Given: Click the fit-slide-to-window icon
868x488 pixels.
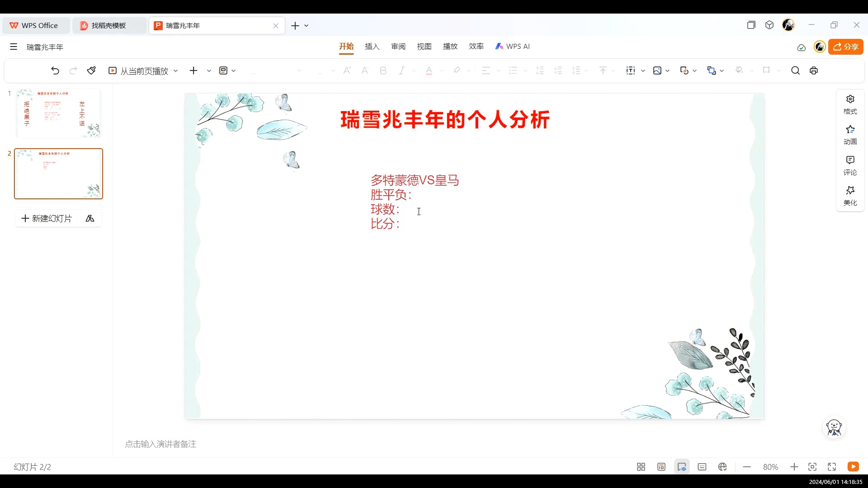Looking at the screenshot, I should click(812, 467).
